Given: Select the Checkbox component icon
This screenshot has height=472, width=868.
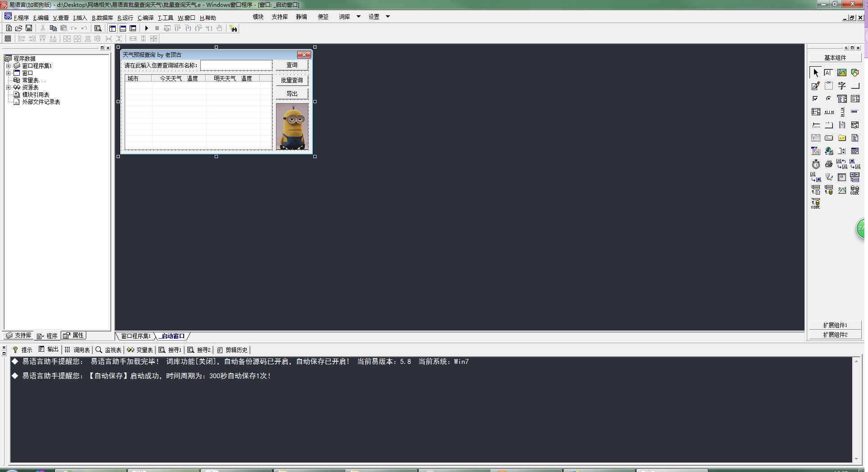Looking at the screenshot, I should [815, 99].
